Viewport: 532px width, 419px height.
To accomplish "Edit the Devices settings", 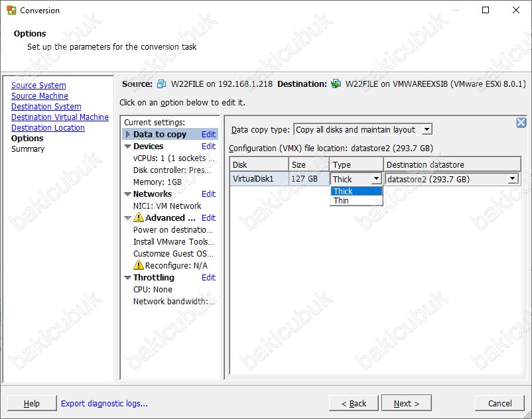I will (208, 146).
